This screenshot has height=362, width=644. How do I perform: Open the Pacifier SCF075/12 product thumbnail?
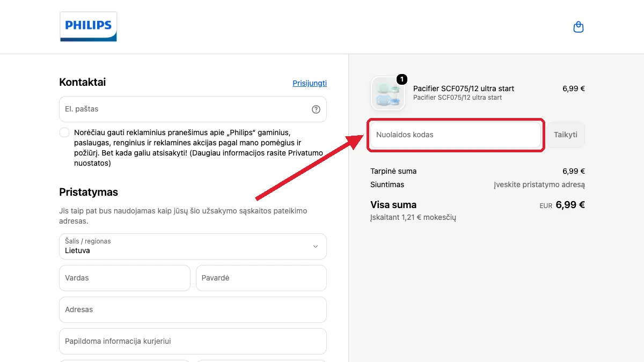pos(387,93)
